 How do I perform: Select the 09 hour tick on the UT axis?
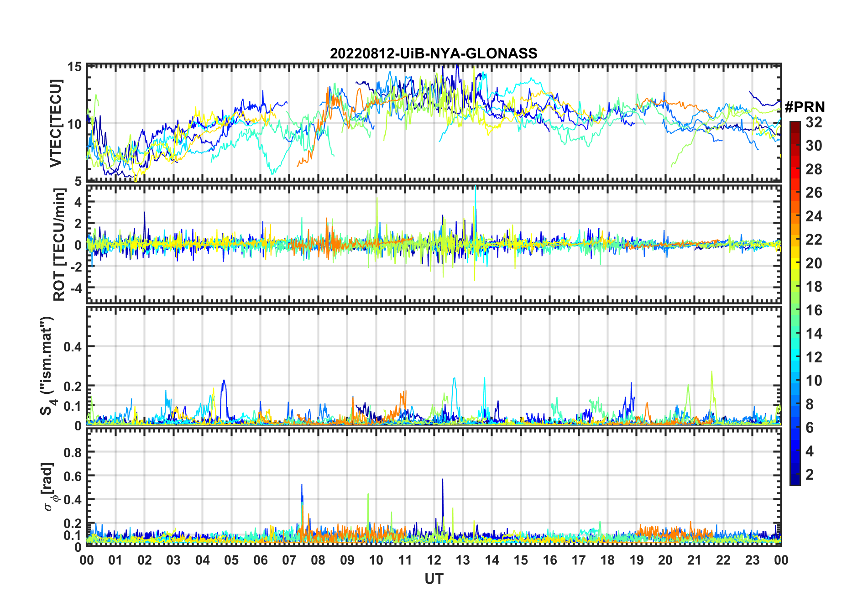[347, 560]
